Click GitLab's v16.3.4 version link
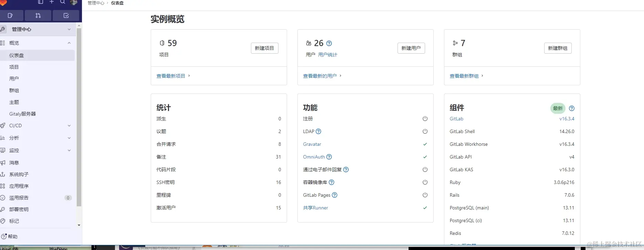The height and width of the screenshot is (250, 644). tap(567, 119)
